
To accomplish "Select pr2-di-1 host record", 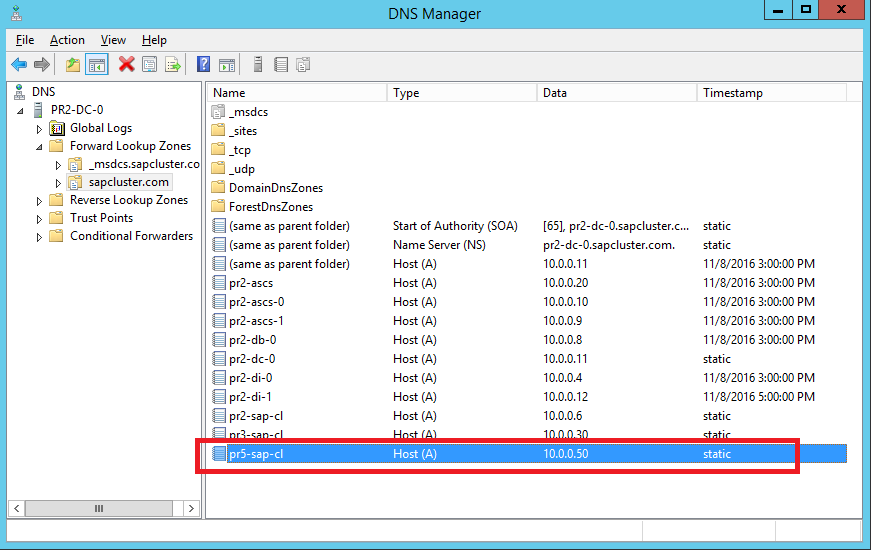I will [x=529, y=397].
